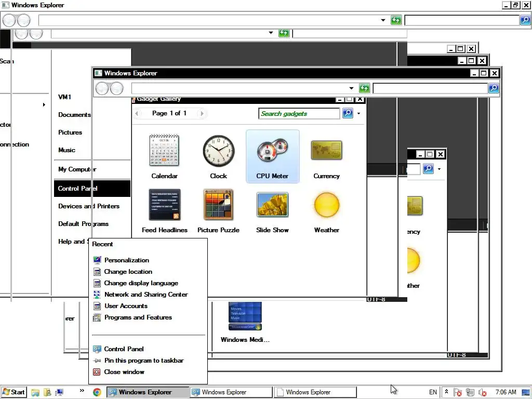The height and width of the screenshot is (399, 532).
Task: Expand the submenu arrow in the left Start menu column
Action: [x=44, y=104]
